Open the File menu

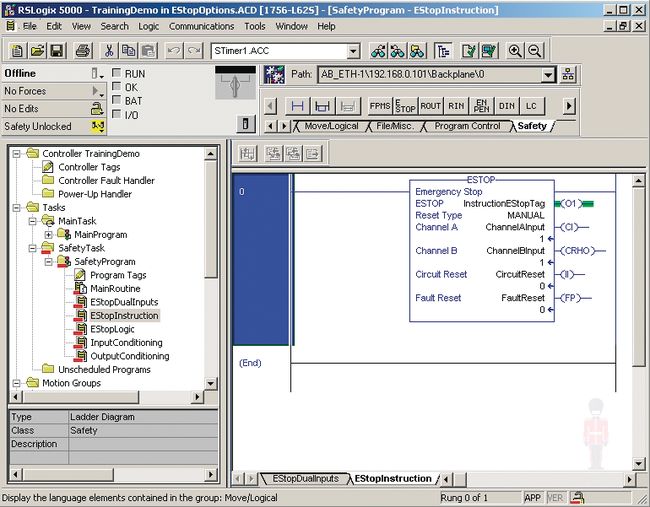[29, 26]
